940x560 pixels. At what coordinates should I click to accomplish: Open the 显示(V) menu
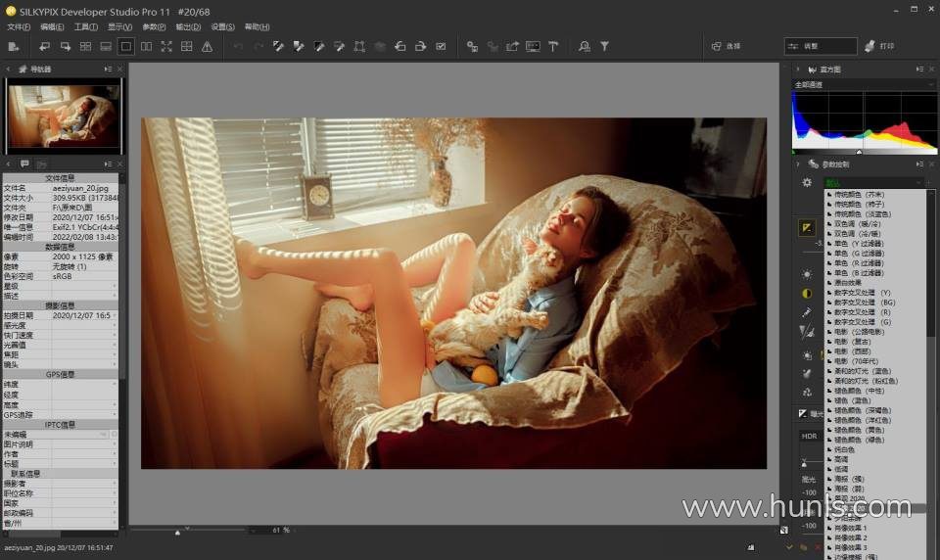pos(119,27)
